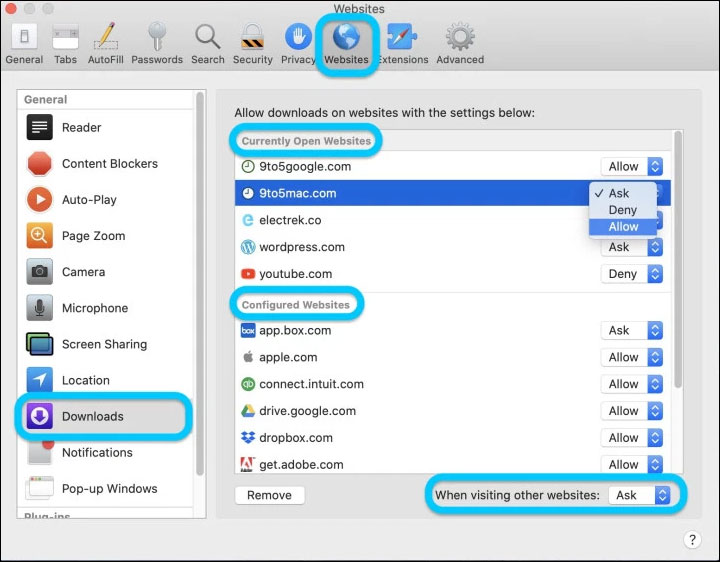Select the Websites globe icon

pos(346,36)
